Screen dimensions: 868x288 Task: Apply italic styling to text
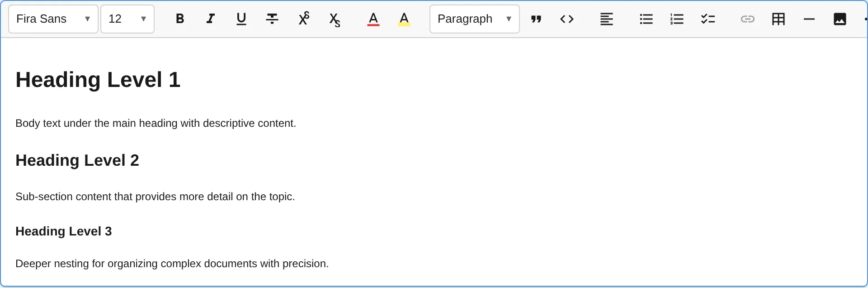(x=211, y=19)
